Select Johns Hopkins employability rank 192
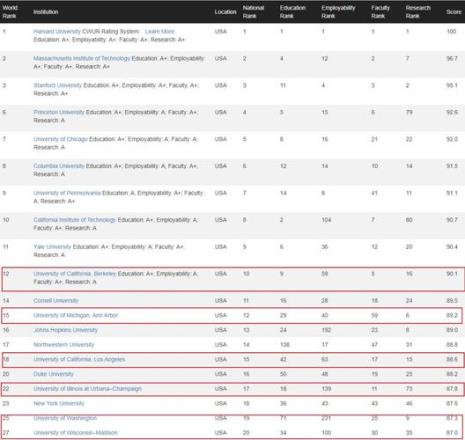Viewport: 465px width, 440px height. 326,330
